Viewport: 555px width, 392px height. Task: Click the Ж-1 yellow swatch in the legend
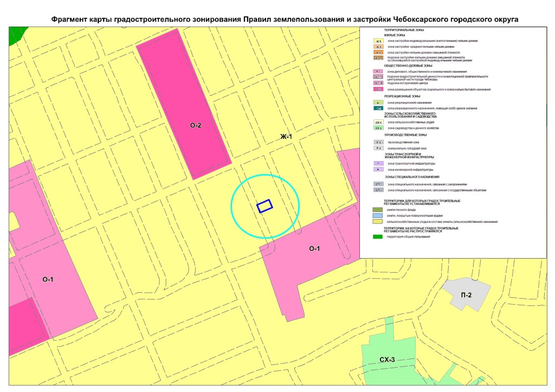click(x=379, y=41)
